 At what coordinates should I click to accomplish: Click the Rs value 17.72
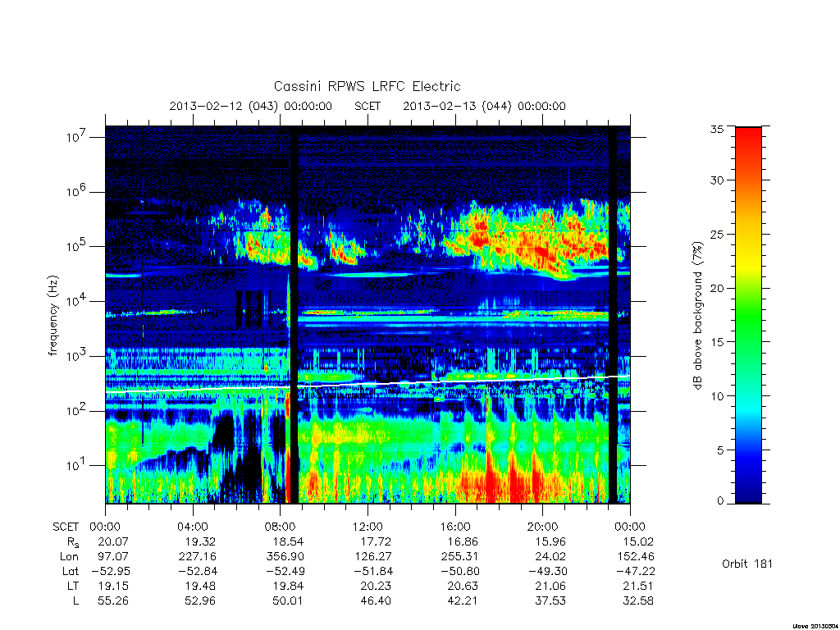point(376,541)
